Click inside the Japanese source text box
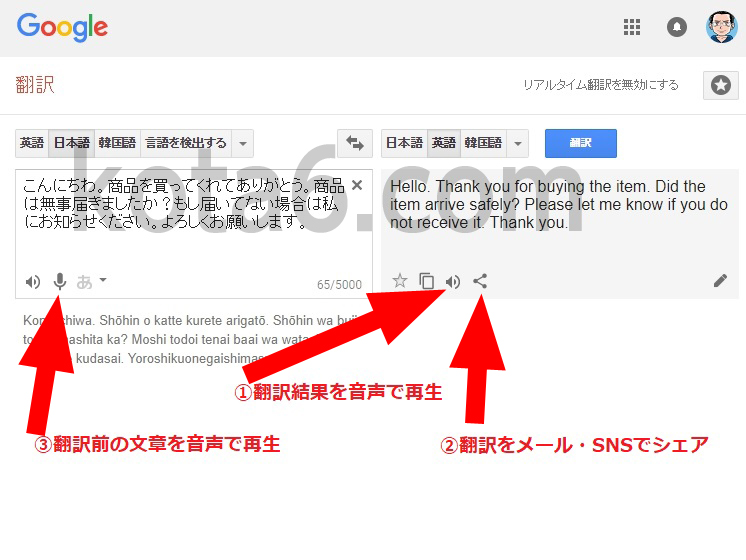Screen dimensions: 746x560 [194, 233]
